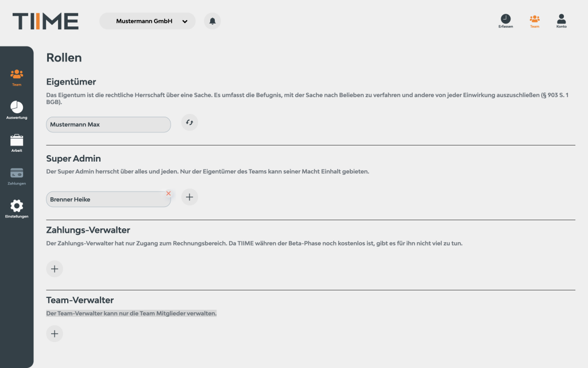Screen dimensions: 588x368
Task: Click the TIIME logo
Action: click(45, 21)
